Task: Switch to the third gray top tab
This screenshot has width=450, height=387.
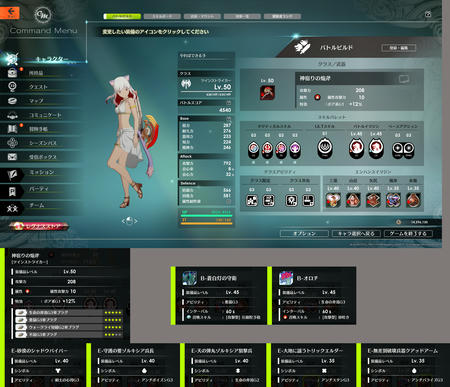Action: tap(202, 16)
